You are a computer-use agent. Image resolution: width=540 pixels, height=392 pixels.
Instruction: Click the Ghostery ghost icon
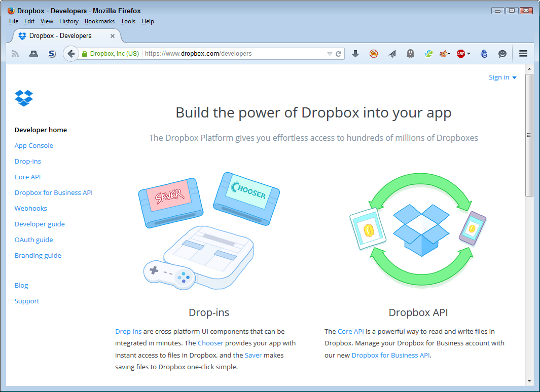[x=410, y=53]
